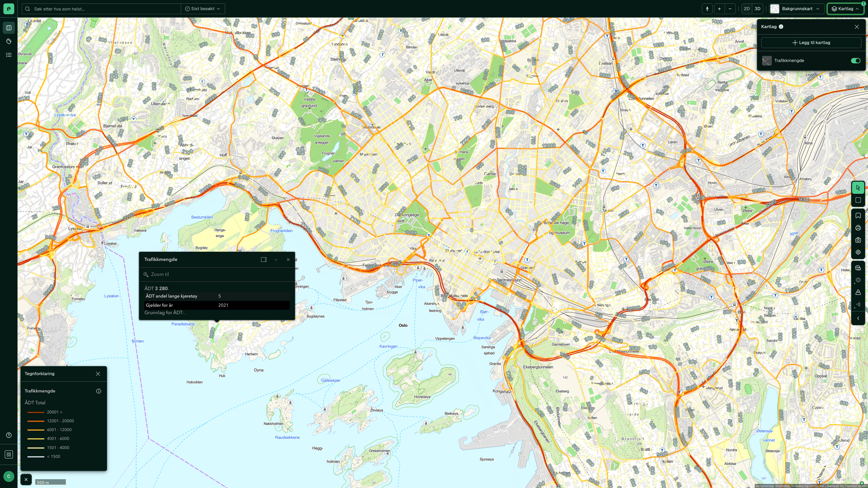Dock the Trafikkmengde popup window

pos(264,260)
